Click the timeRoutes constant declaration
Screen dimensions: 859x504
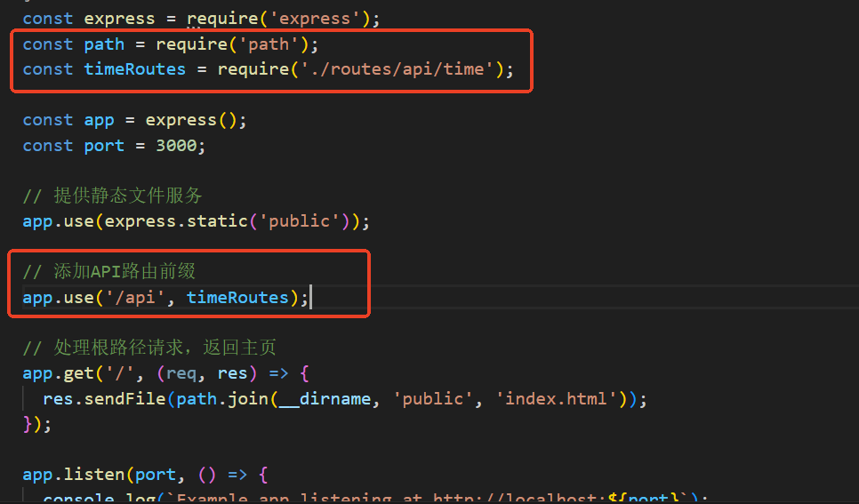[135, 69]
